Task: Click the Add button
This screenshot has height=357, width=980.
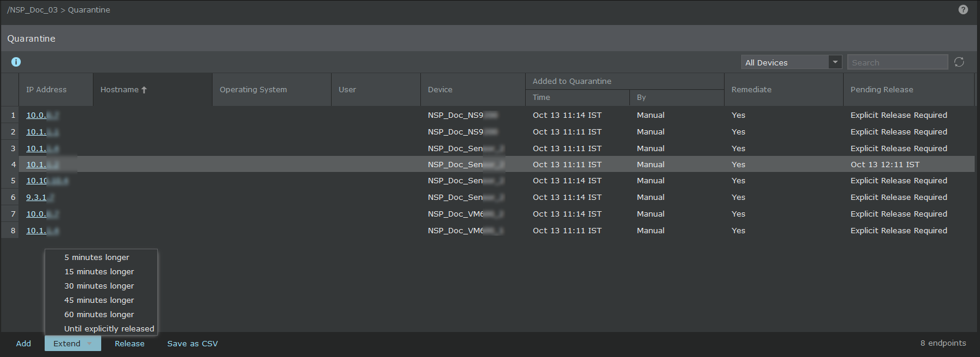Action: (x=23, y=343)
